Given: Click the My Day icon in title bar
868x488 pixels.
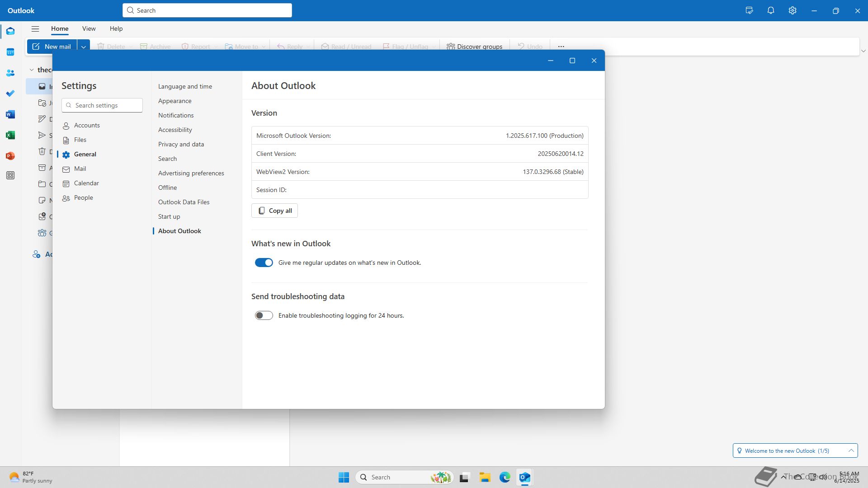Looking at the screenshot, I should [749, 10].
